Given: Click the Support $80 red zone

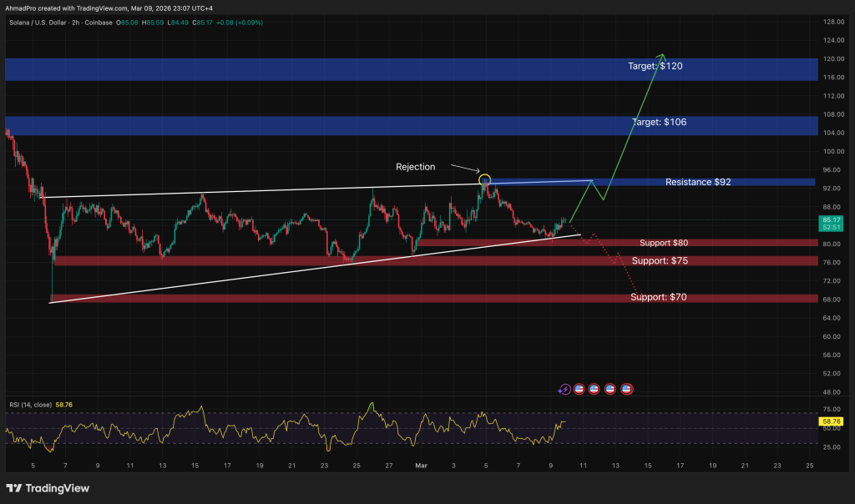Looking at the screenshot, I should (x=665, y=243).
